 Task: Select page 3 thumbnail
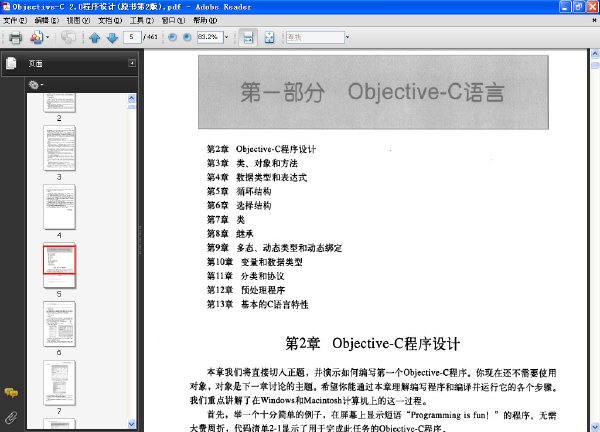(x=59, y=148)
